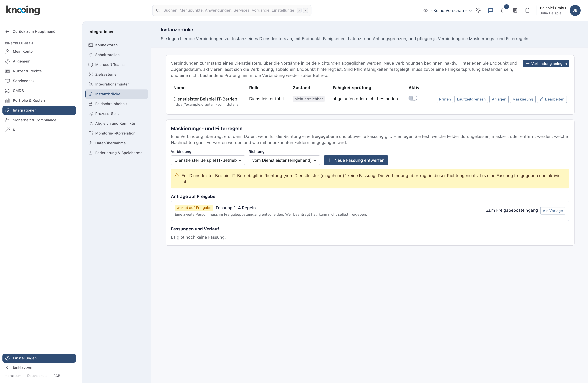Click the Allgemein gear icon in sidebar

7,61
